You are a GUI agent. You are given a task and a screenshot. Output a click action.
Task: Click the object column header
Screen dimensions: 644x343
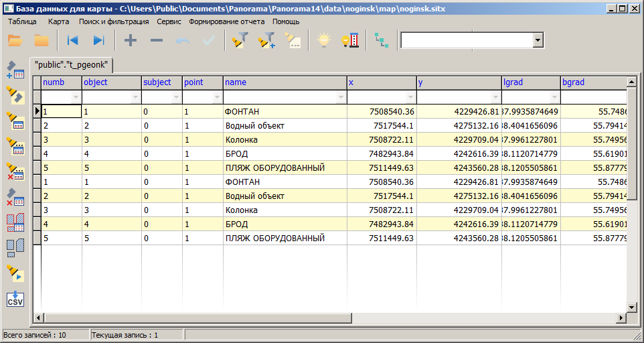click(111, 82)
